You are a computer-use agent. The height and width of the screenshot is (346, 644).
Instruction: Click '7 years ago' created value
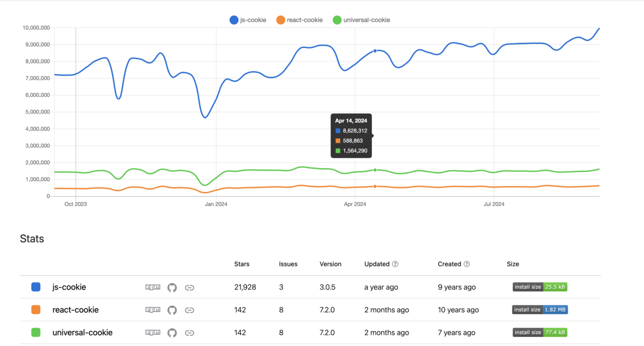tap(456, 333)
